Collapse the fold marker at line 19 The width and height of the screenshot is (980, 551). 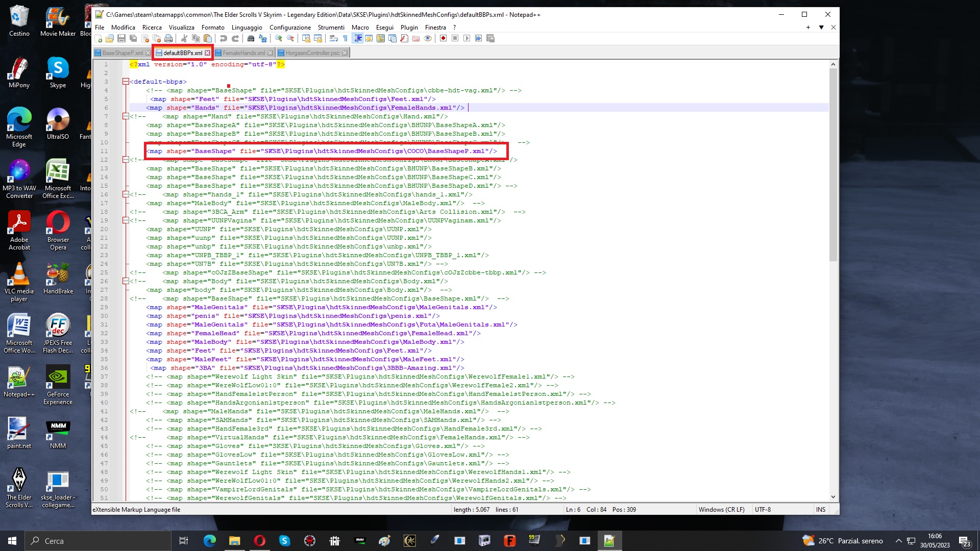pyautogui.click(x=126, y=220)
